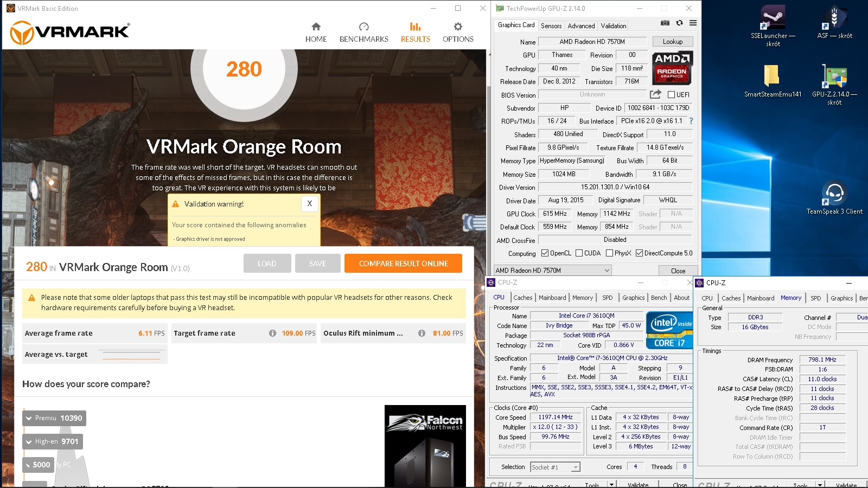Click the DRAM Frequency value 798.1 MHz

click(x=822, y=359)
